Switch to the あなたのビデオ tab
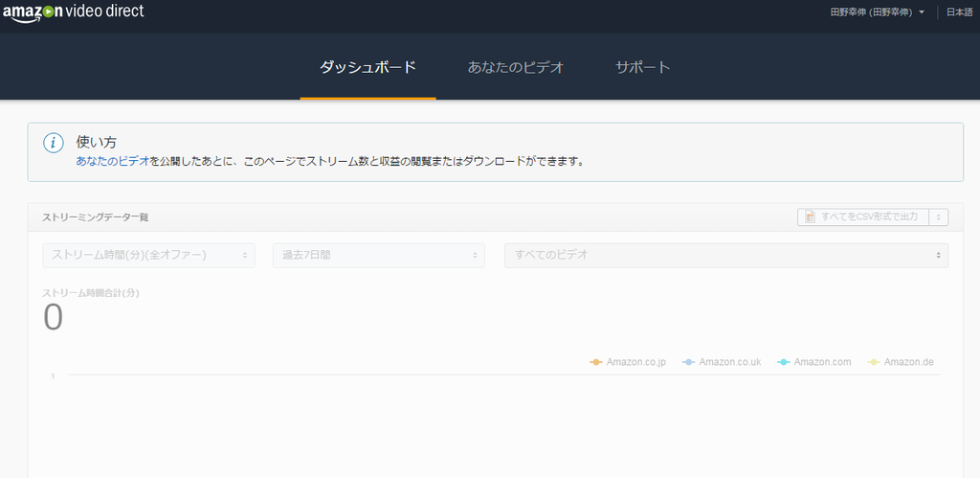 pos(516,67)
